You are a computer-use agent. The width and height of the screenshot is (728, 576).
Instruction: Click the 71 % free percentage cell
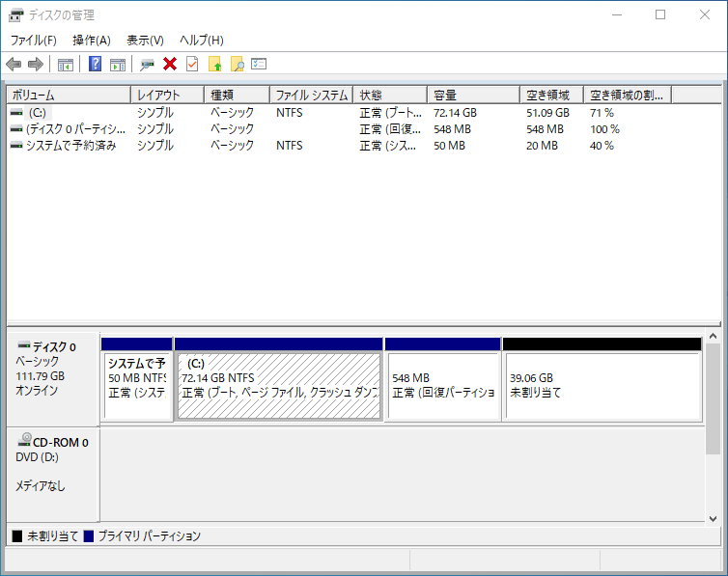click(602, 113)
